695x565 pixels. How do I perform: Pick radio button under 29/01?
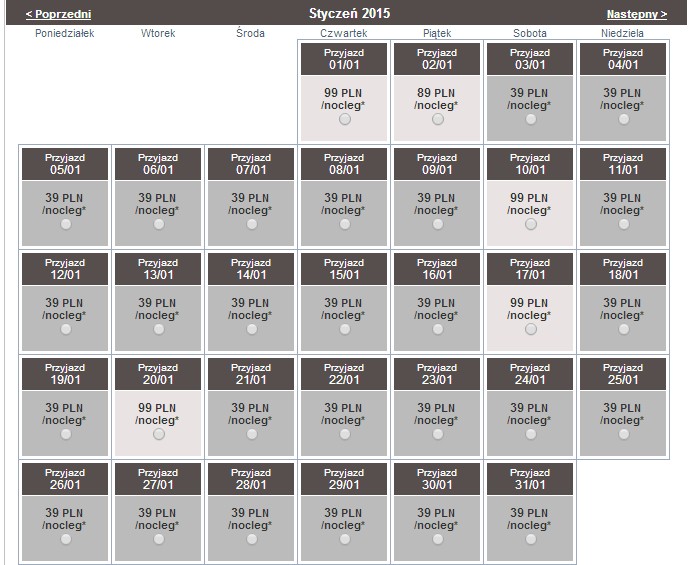click(344, 539)
